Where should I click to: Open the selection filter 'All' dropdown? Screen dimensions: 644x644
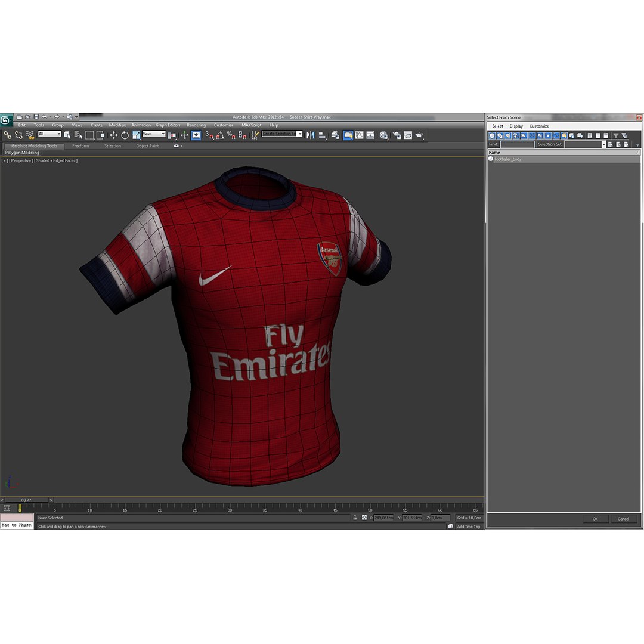pos(49,134)
